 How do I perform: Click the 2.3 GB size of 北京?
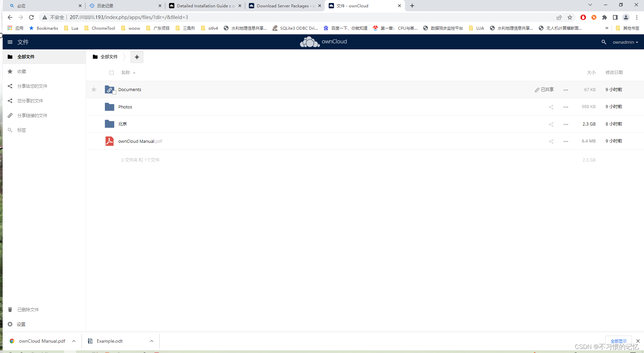(x=589, y=124)
